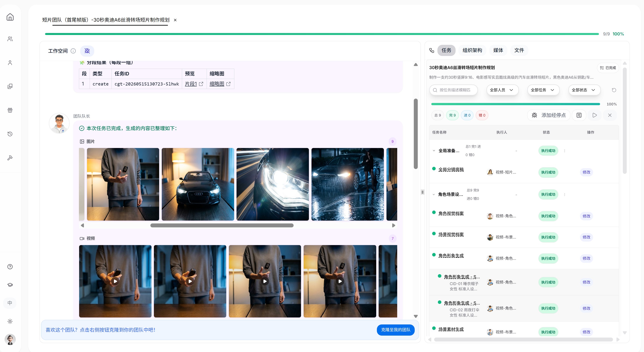Click 修改 for 场景视觉档案 task
Screen dimensions: 644x352
click(x=586, y=237)
